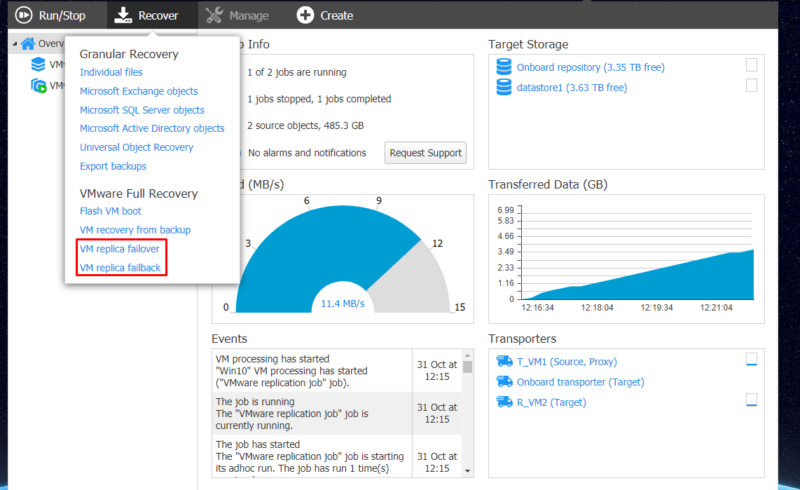Open the Onboard transporter (Target) link
This screenshot has width=800, height=490.
coord(580,382)
